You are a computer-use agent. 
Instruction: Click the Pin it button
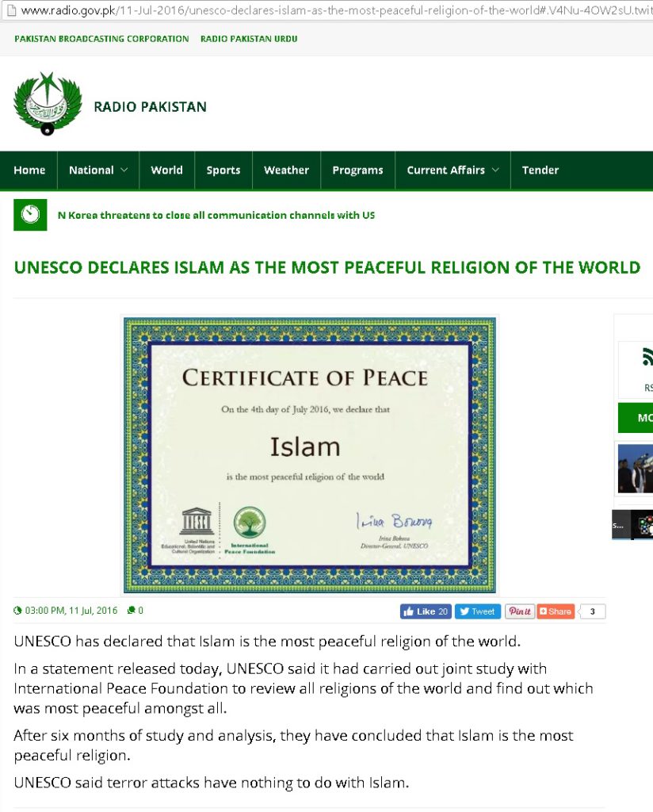click(520, 611)
